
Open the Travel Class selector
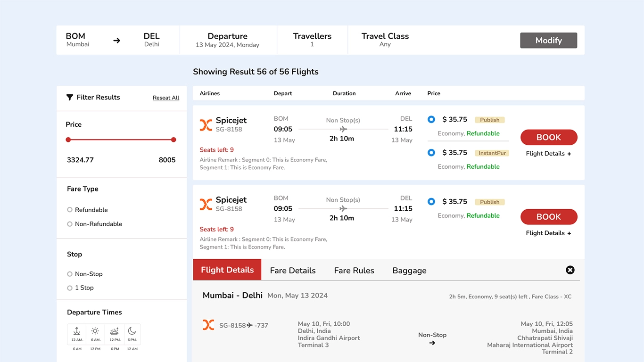point(385,40)
